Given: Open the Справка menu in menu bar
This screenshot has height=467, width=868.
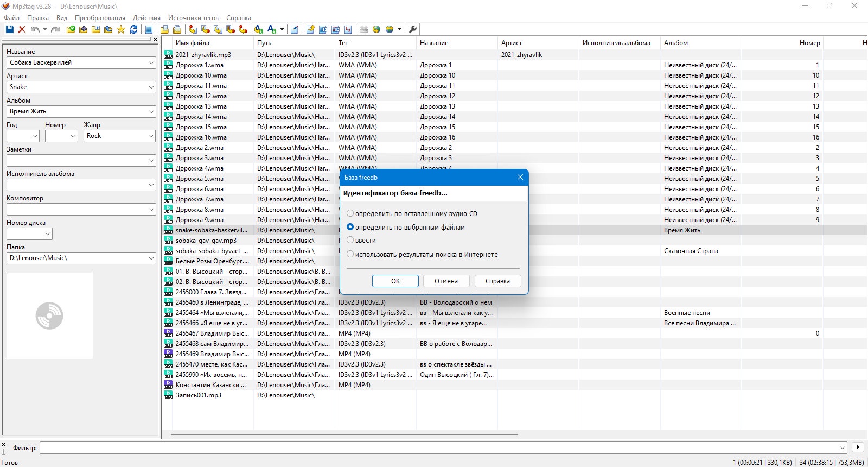Looking at the screenshot, I should (x=239, y=18).
